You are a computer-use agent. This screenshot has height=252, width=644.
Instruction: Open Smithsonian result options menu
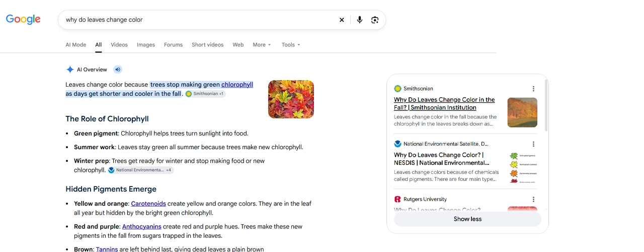533,89
